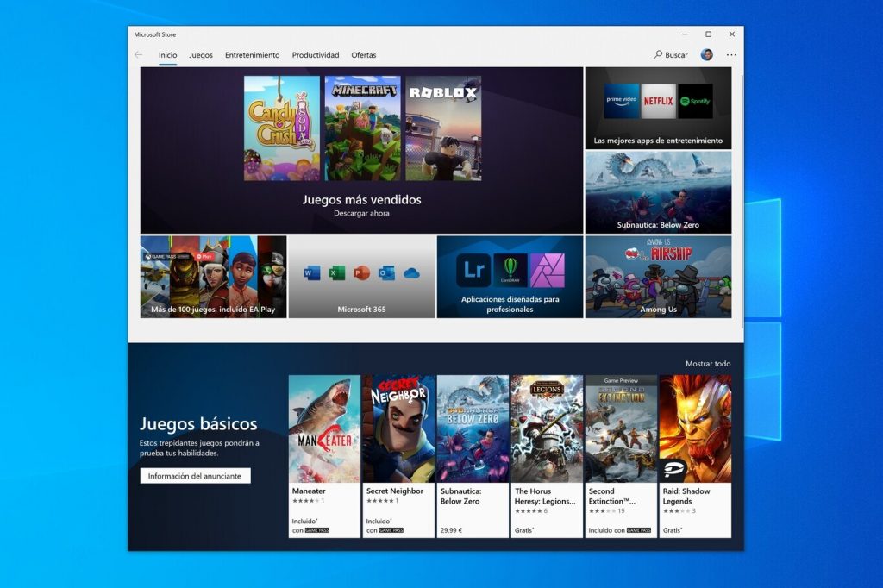Open the Ofertas tab
Screen dimensions: 883x588
click(x=363, y=55)
